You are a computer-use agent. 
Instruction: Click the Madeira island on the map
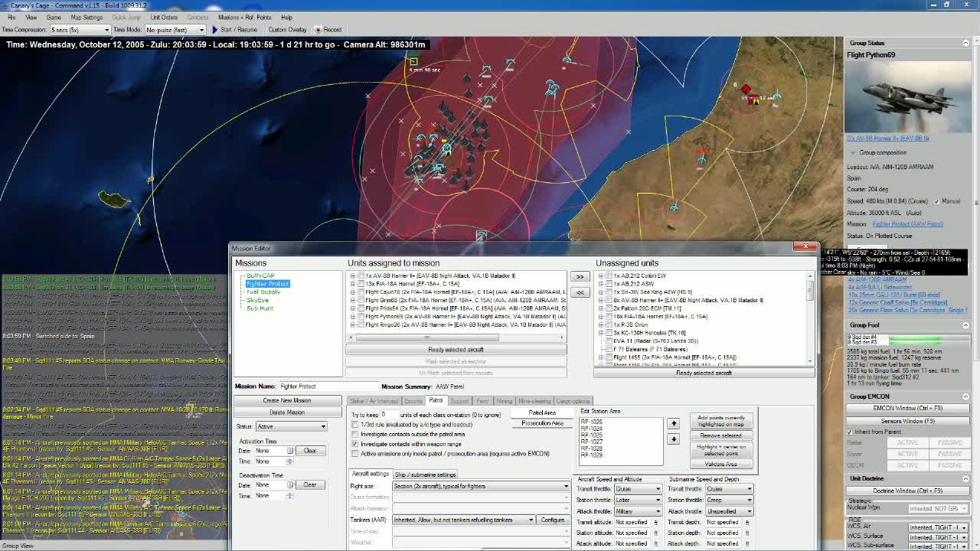click(x=114, y=200)
